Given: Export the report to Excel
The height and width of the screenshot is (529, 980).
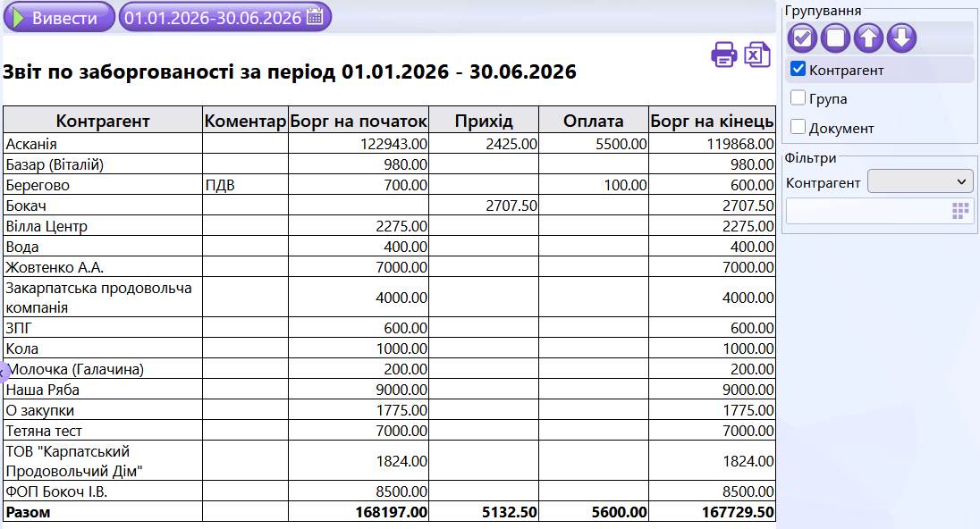Looking at the screenshot, I should tap(756, 55).
